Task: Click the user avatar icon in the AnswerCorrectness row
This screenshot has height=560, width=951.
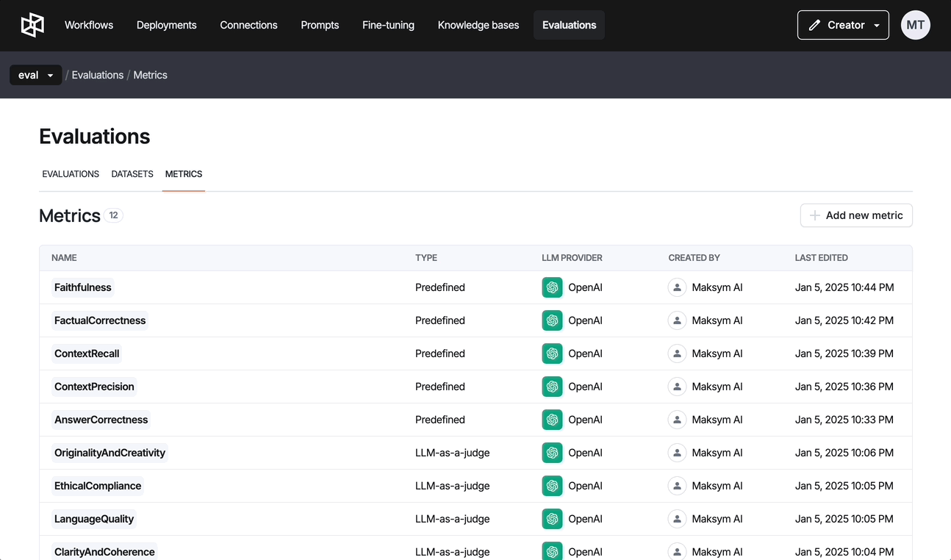Action: click(677, 420)
